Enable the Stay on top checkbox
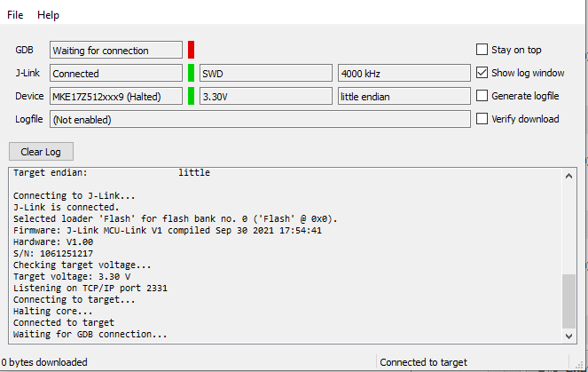 (x=482, y=50)
